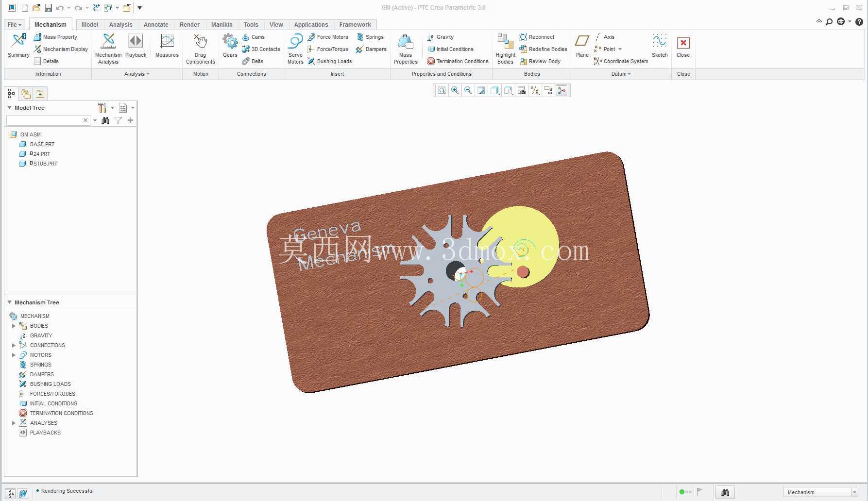The image size is (868, 501).
Task: Collapse the Mechanism Tree panel
Action: [x=9, y=302]
